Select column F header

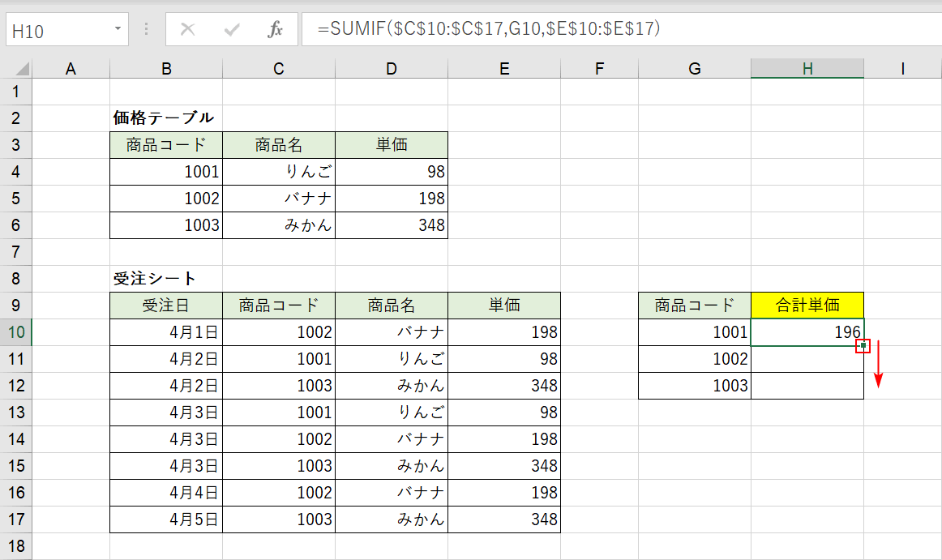[x=600, y=69]
